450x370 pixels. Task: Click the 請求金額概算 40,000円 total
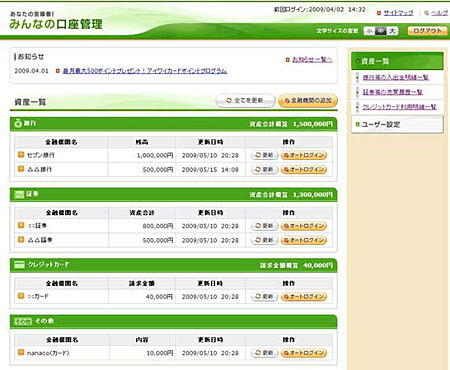pyautogui.click(x=296, y=265)
